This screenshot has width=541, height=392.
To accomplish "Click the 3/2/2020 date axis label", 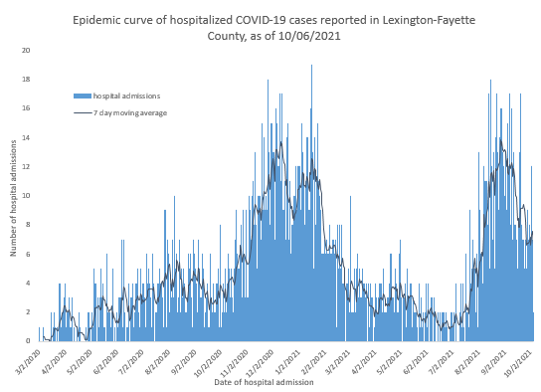I will click(x=29, y=362).
